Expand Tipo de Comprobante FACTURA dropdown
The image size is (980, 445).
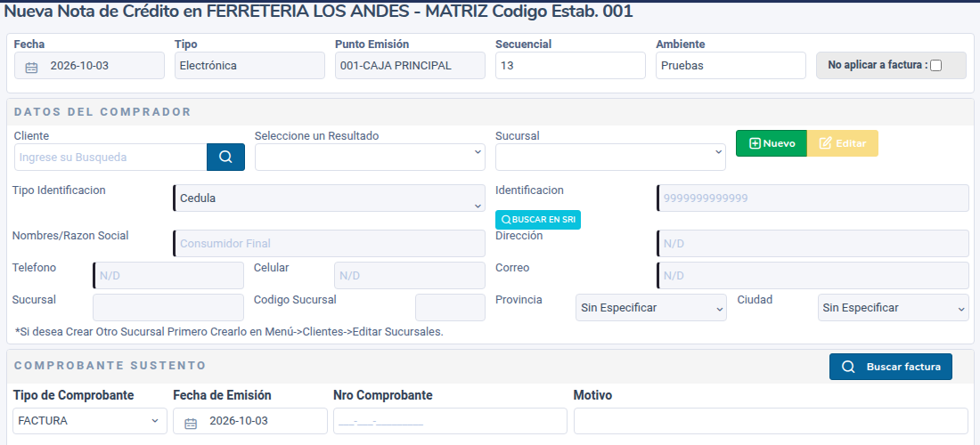pyautogui.click(x=90, y=421)
